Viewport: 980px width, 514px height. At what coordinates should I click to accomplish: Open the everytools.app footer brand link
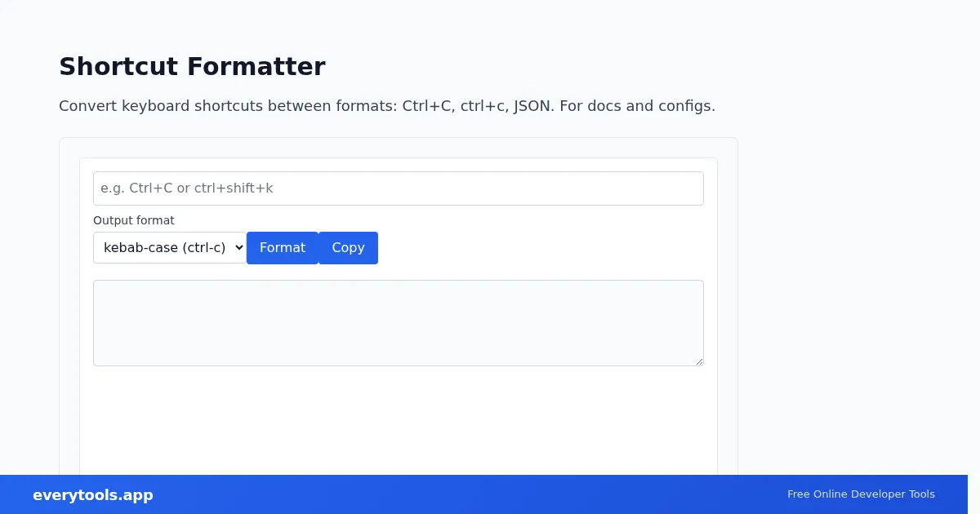pos(93,495)
